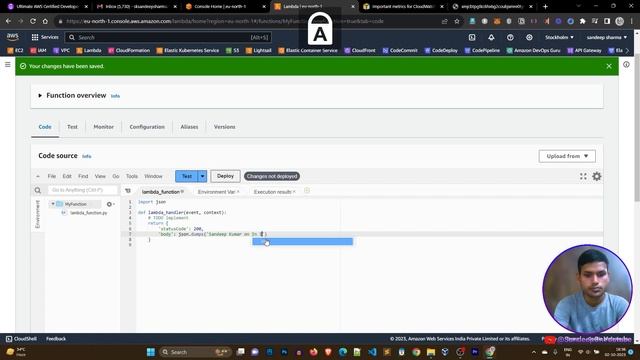Open the editor Edit menu

tap(67, 176)
